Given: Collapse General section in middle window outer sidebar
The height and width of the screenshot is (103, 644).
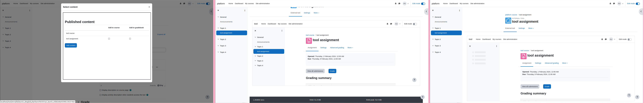Looking at the screenshot, I should (x=218, y=17).
